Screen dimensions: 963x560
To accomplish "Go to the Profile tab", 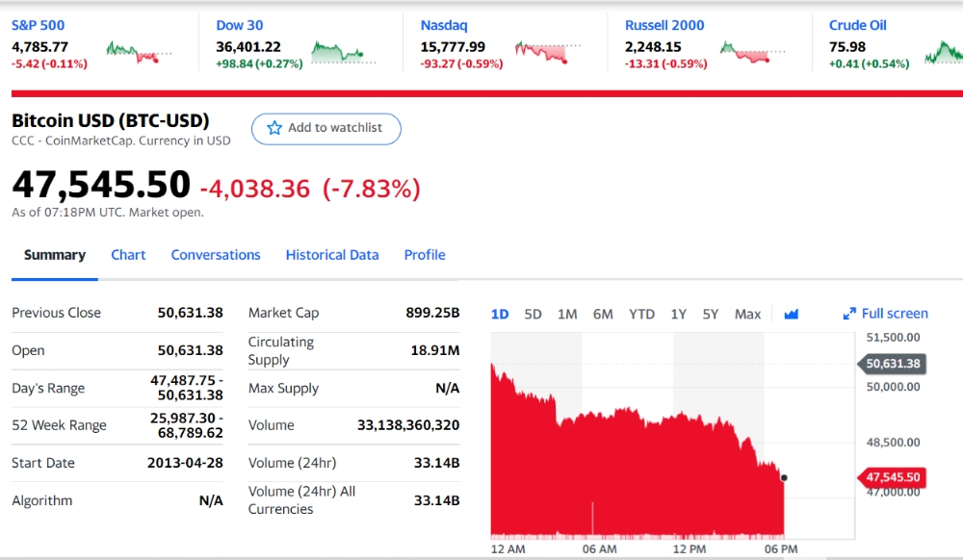I will coord(425,255).
